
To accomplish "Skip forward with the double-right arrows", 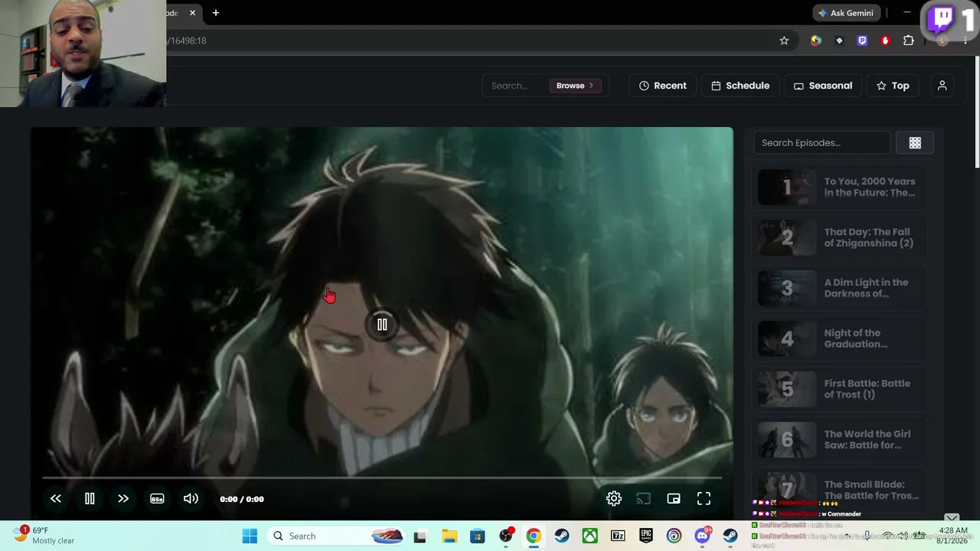I will click(123, 499).
